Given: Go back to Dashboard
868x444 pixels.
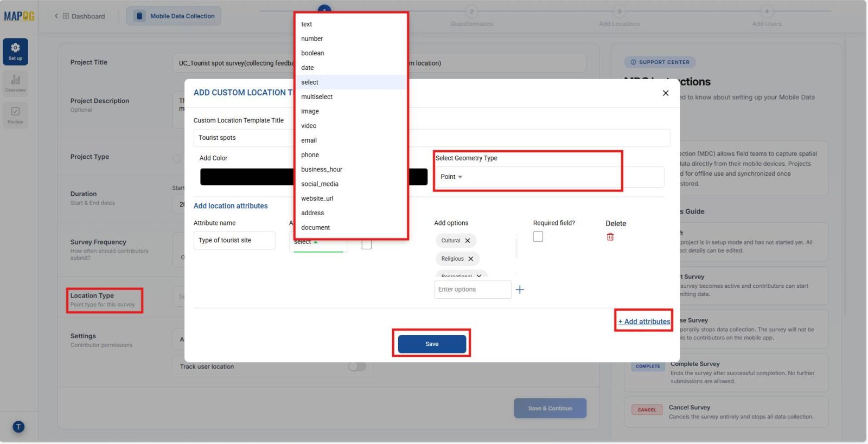Looking at the screenshot, I should point(79,16).
